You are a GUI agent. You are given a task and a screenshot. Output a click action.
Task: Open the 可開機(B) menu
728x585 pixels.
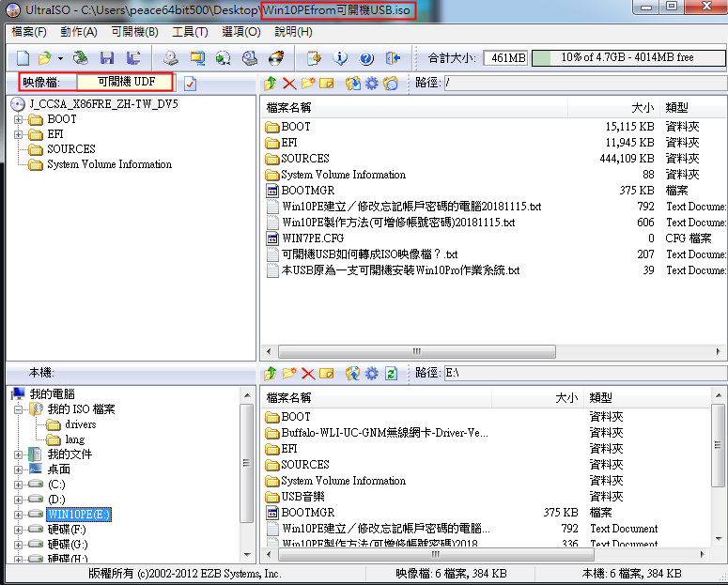point(135,32)
